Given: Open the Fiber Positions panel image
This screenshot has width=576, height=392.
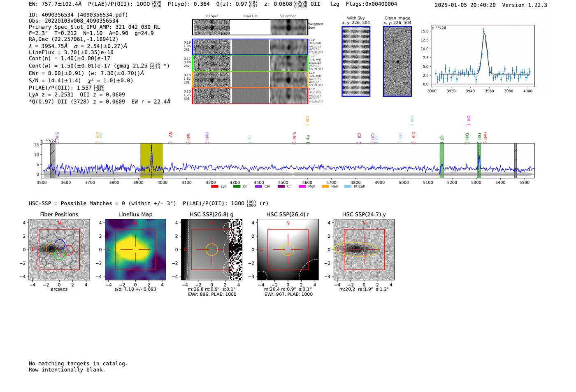Looking at the screenshot, I should click(x=59, y=250).
